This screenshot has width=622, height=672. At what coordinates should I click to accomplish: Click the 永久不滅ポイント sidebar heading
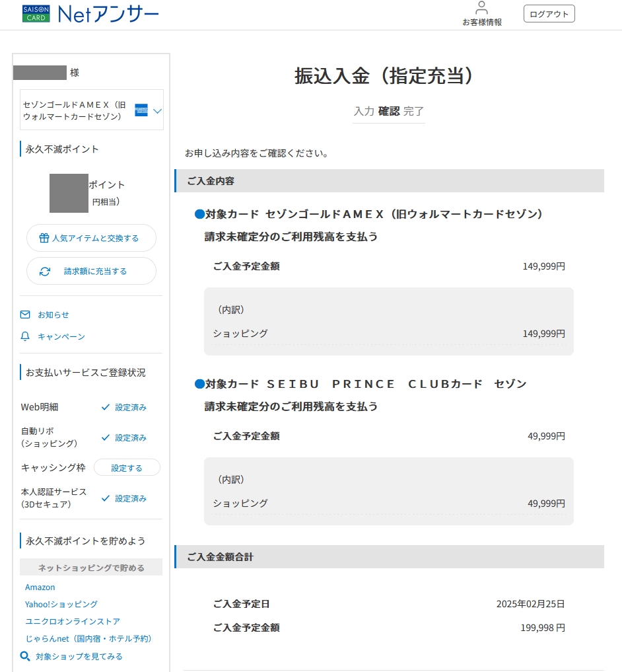click(x=62, y=149)
